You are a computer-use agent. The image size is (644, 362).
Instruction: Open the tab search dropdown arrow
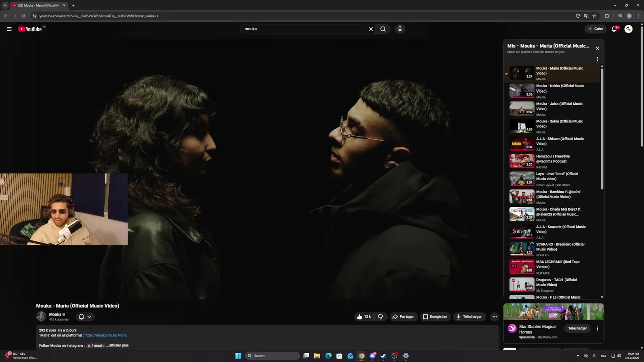pos(5,5)
